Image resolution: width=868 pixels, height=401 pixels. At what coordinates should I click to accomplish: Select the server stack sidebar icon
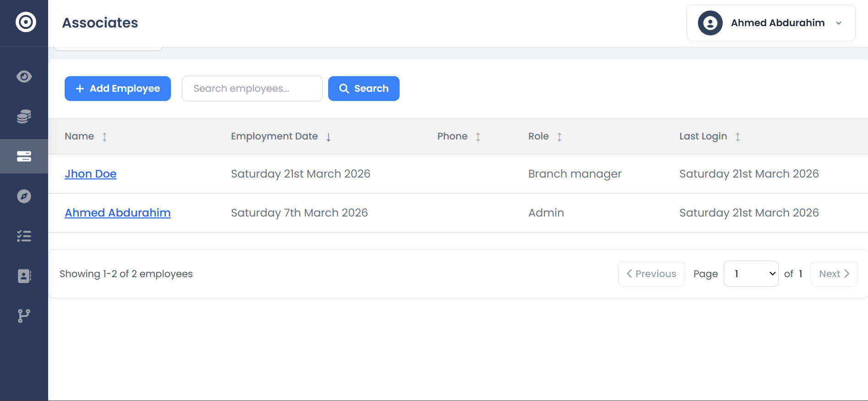click(x=24, y=156)
